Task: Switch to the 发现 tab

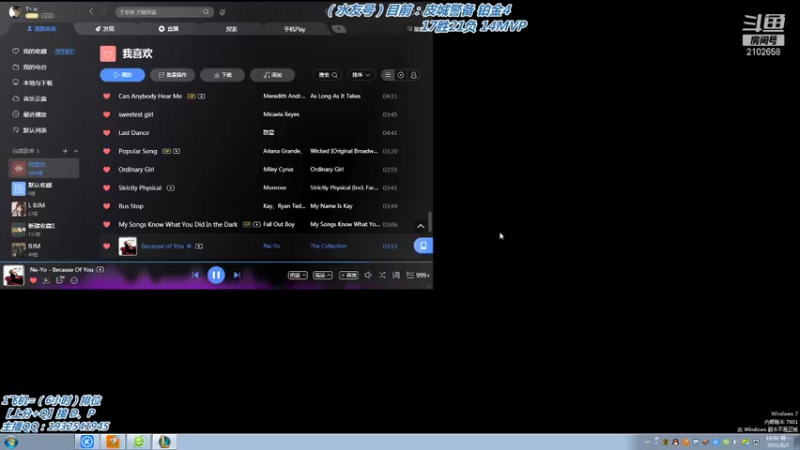Action: (105, 29)
